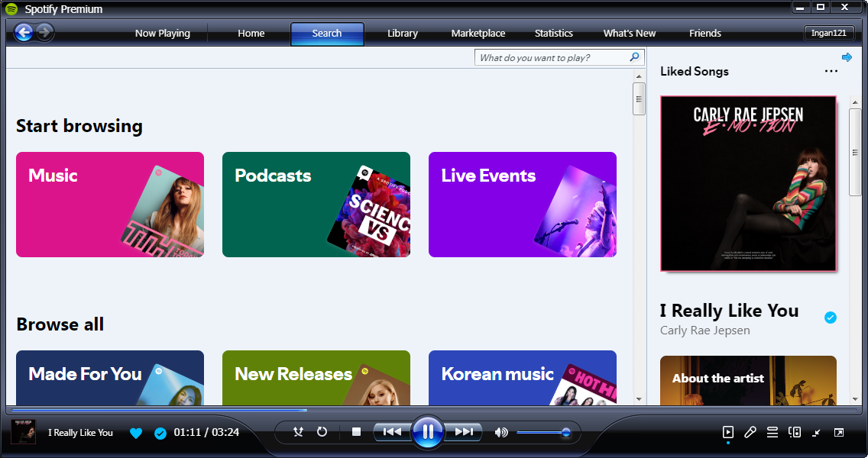The width and height of the screenshot is (868, 458).
Task: Click the search magnifier icon
Action: [634, 57]
